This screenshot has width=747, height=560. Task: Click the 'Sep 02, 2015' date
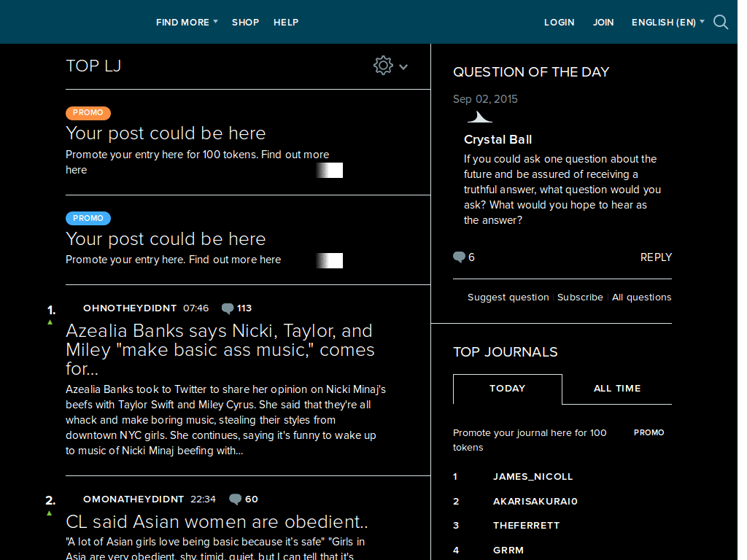point(485,99)
